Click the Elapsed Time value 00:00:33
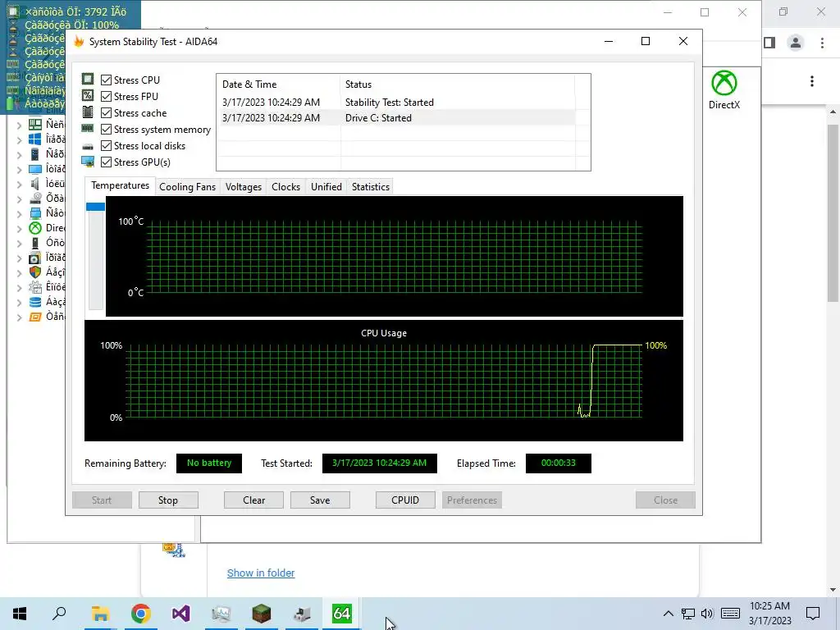The image size is (840, 630). pos(558,463)
